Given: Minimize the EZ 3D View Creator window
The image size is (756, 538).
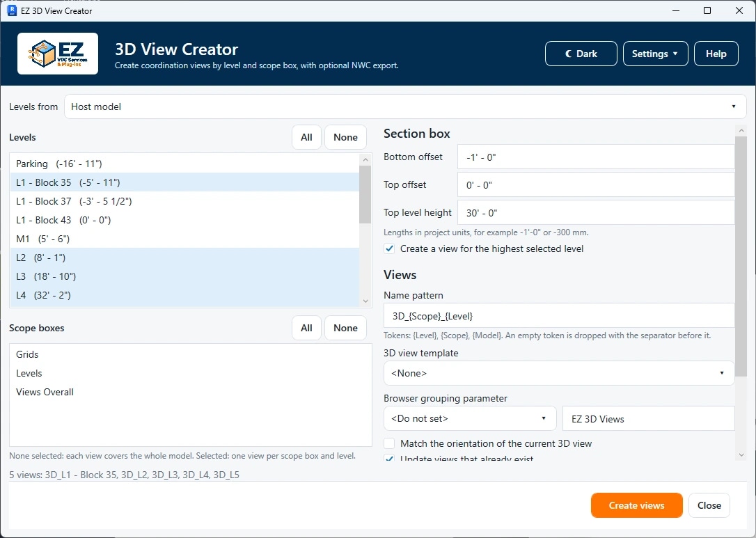Looking at the screenshot, I should [x=676, y=10].
